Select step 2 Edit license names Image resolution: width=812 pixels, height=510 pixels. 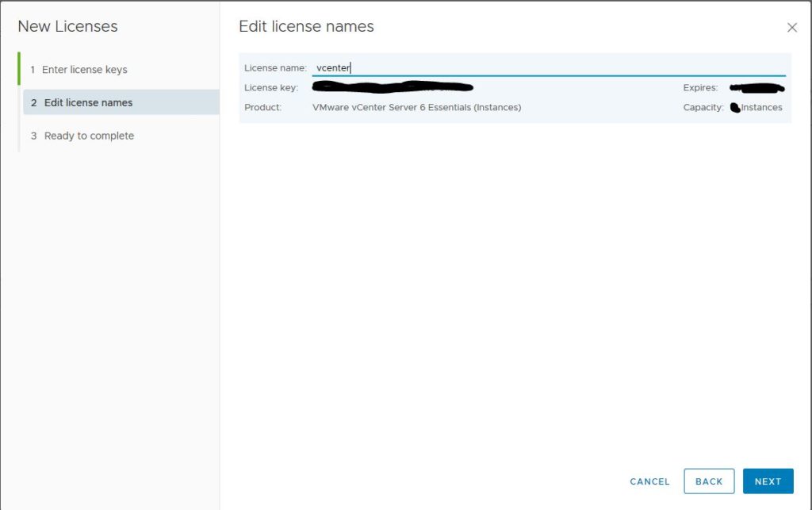pyautogui.click(x=121, y=102)
